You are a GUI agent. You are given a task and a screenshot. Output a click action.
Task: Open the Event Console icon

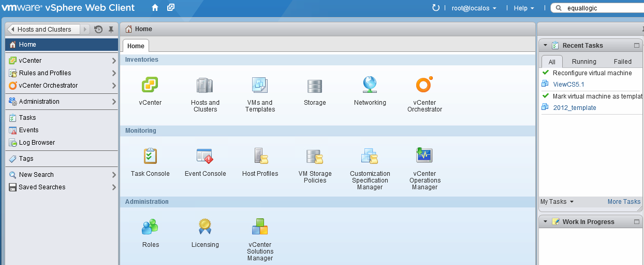coord(205,156)
